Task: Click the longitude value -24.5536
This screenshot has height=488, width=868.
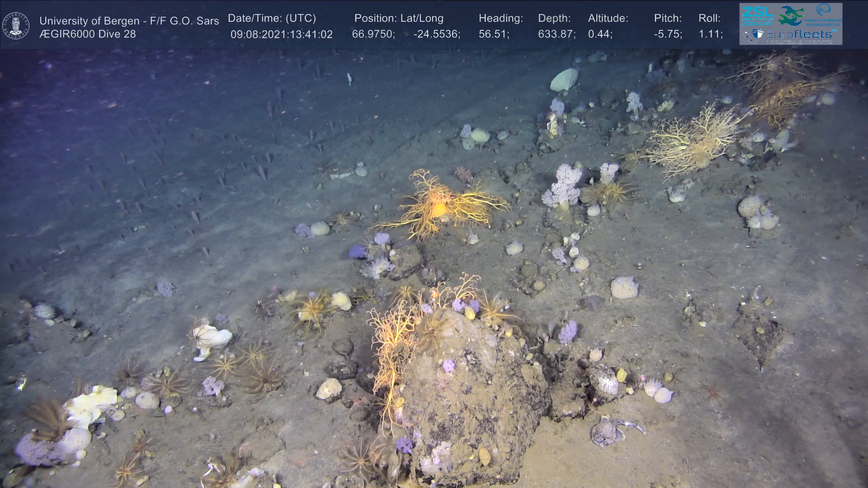Action: (x=436, y=34)
